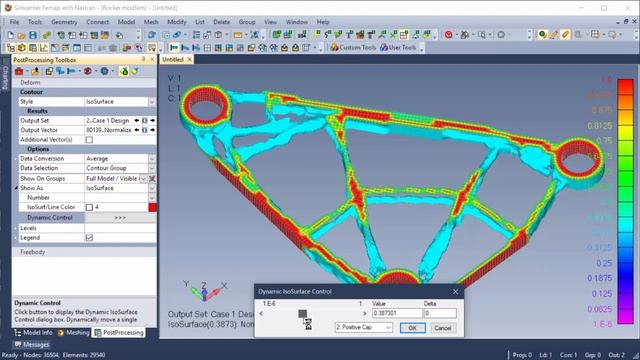This screenshot has width=640, height=360.
Task: Click the green dollar bag icon in toolbox
Action: point(124,71)
